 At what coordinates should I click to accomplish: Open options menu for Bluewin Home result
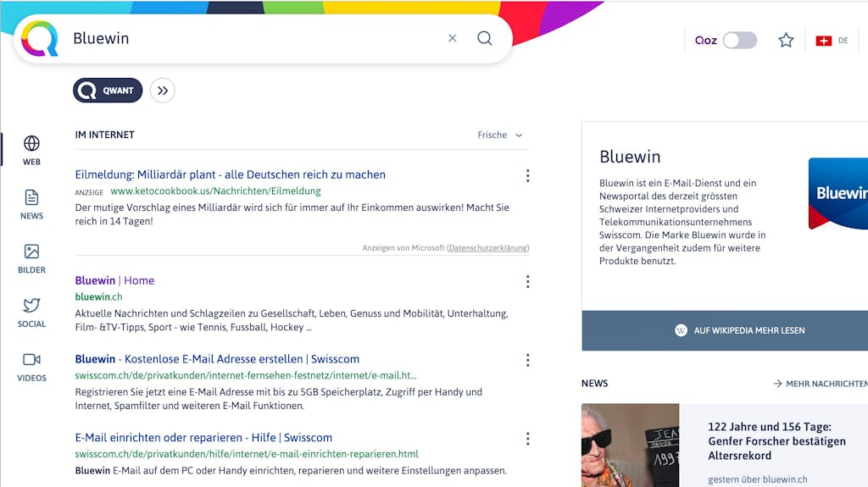click(527, 282)
